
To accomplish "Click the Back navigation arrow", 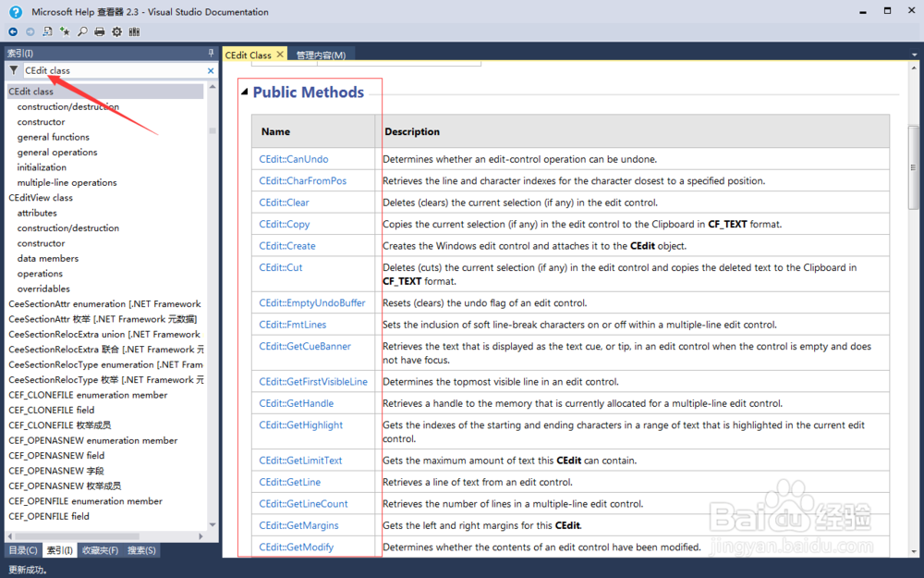I will coord(13,31).
